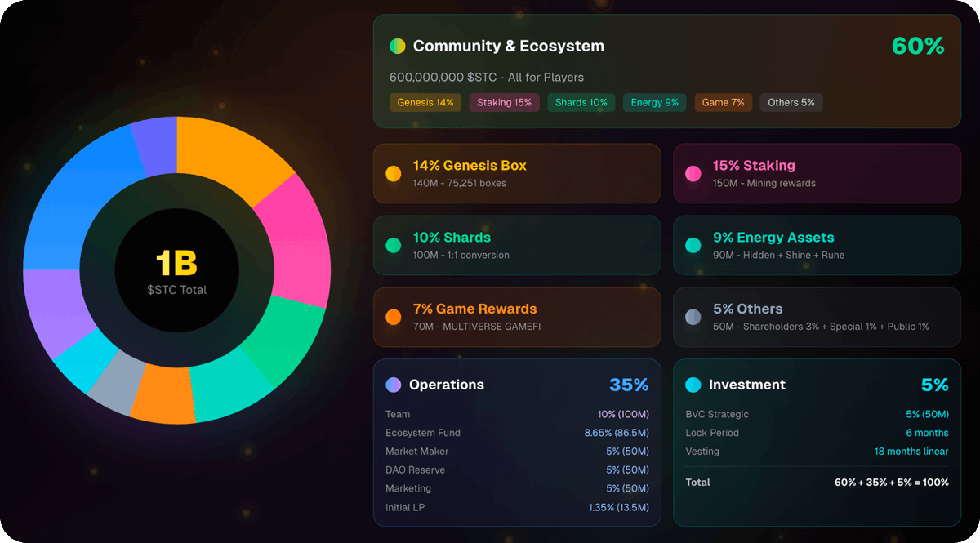Click the Investment heading
Image resolution: width=980 pixels, height=543 pixels.
click(x=747, y=385)
